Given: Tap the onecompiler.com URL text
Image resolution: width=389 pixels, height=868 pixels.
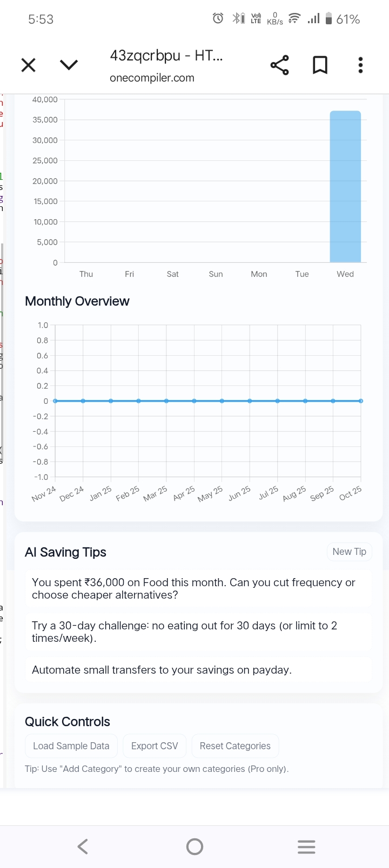Looking at the screenshot, I should point(152,78).
